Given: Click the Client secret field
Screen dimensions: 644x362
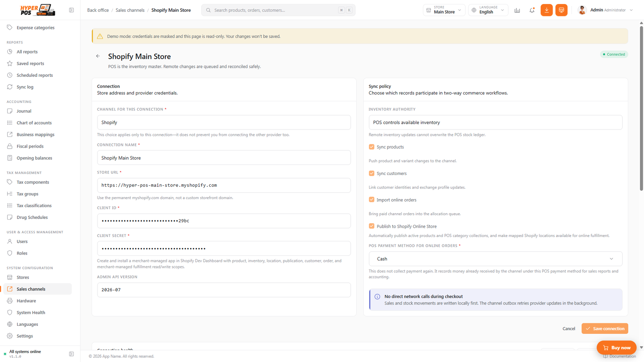Looking at the screenshot, I should click(x=224, y=249).
